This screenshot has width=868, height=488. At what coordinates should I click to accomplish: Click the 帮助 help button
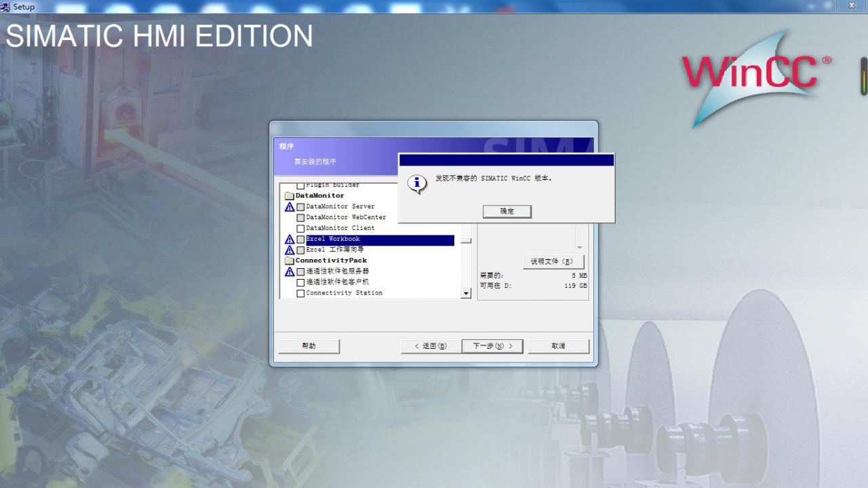point(309,346)
